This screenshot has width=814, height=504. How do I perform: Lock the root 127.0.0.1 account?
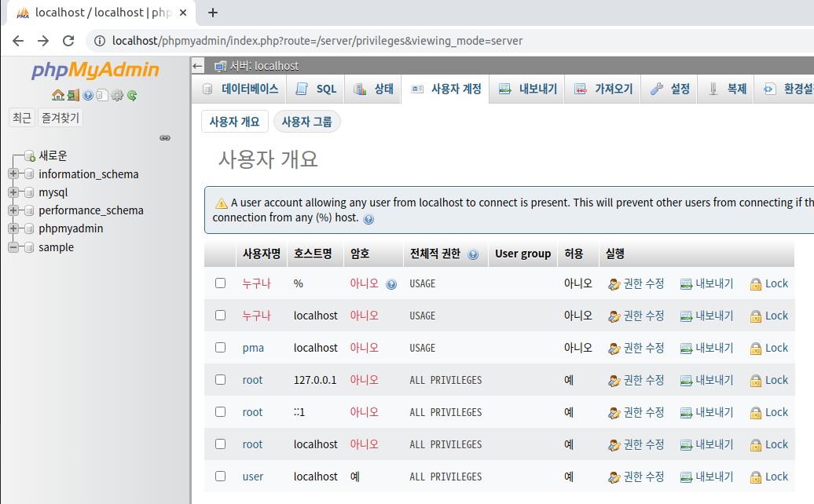[769, 380]
